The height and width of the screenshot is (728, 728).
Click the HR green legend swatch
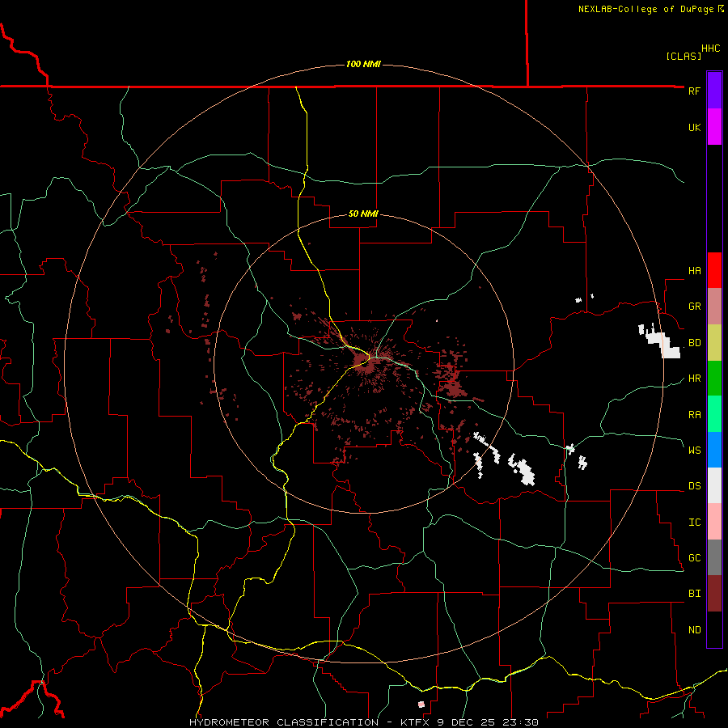[714, 379]
